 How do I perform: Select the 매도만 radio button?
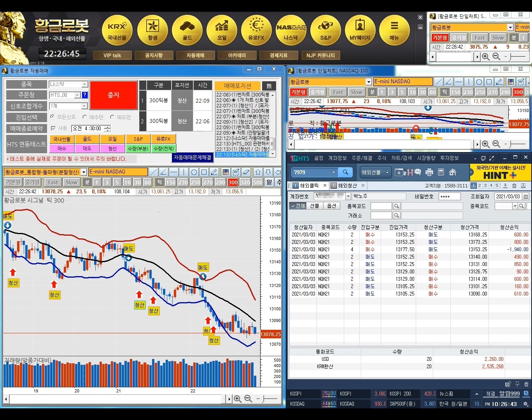112,117
